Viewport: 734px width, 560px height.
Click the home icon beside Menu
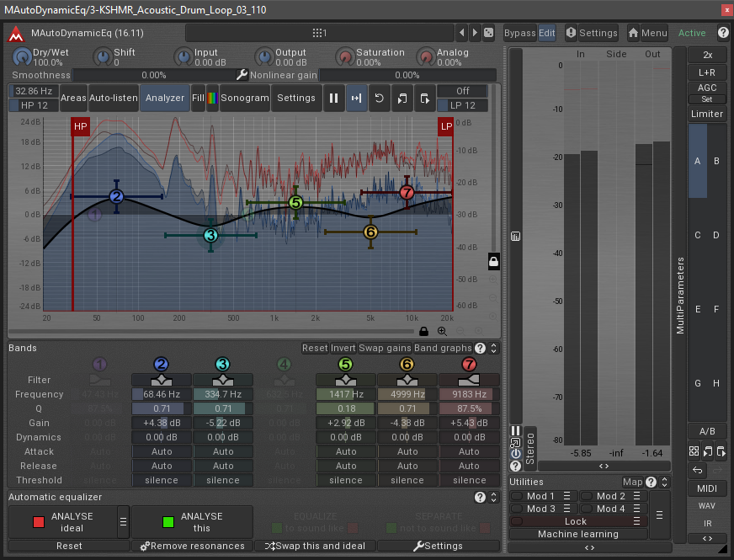pyautogui.click(x=633, y=33)
